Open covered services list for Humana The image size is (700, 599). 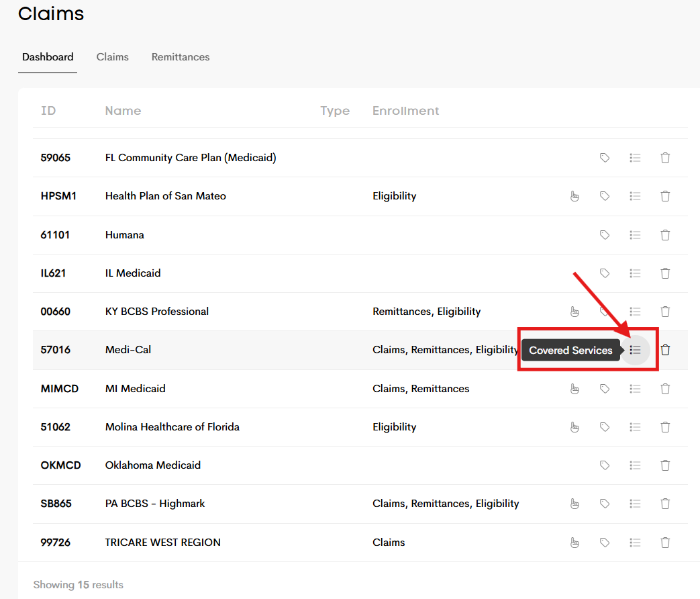(635, 235)
